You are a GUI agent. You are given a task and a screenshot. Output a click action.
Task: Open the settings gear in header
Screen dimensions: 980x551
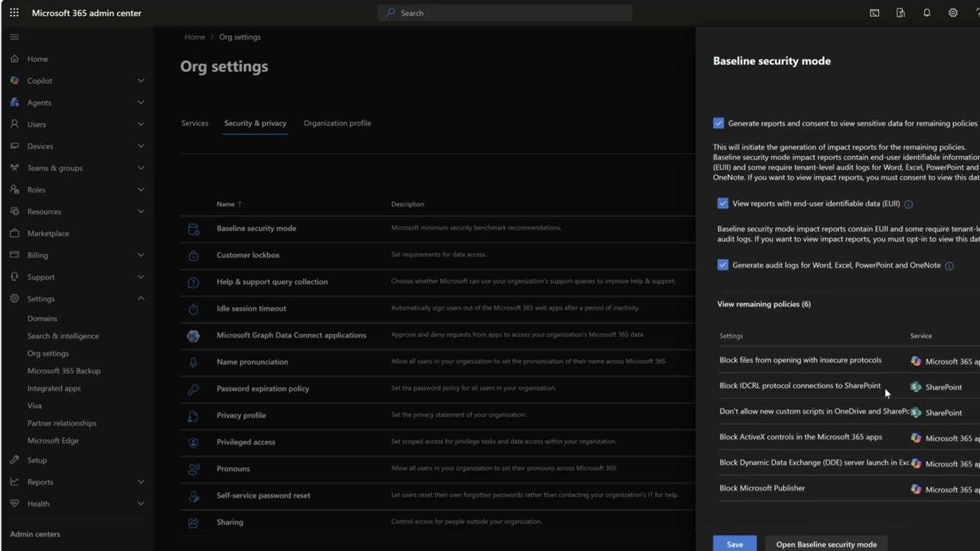click(x=952, y=13)
